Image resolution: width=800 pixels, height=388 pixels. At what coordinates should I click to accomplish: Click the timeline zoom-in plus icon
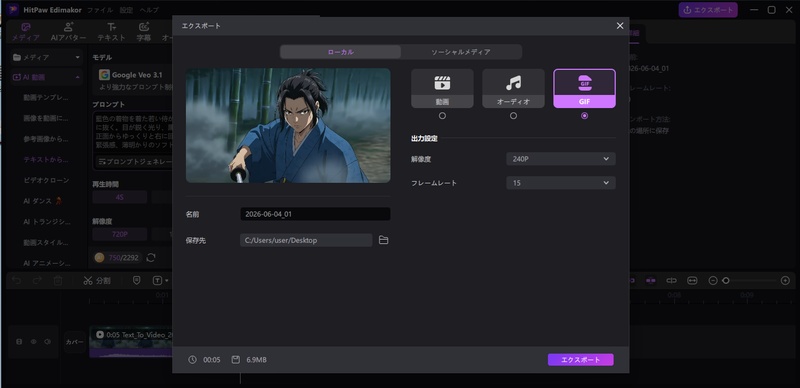click(785, 281)
